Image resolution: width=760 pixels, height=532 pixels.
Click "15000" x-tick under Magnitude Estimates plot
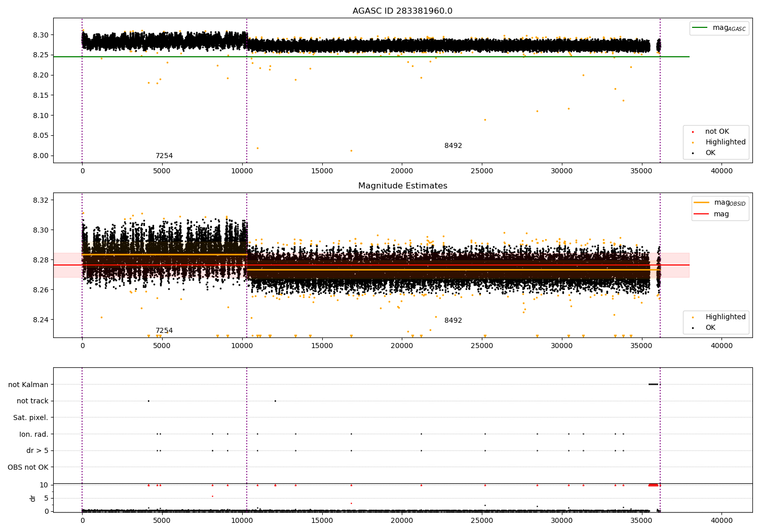[x=322, y=346]
